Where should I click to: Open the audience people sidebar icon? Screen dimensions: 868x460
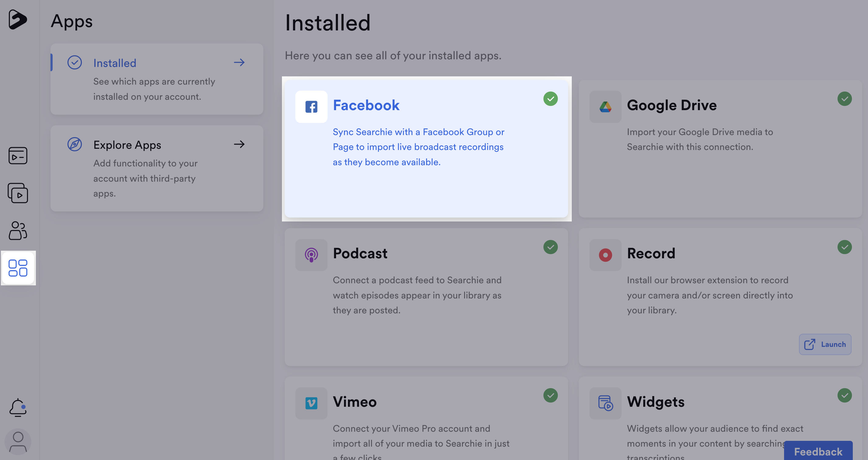[18, 231]
